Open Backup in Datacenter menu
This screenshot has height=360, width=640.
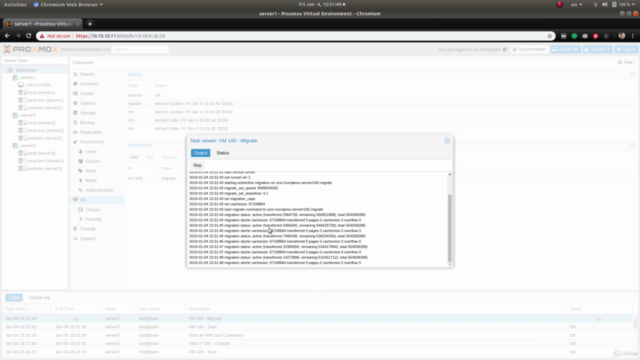tap(87, 122)
